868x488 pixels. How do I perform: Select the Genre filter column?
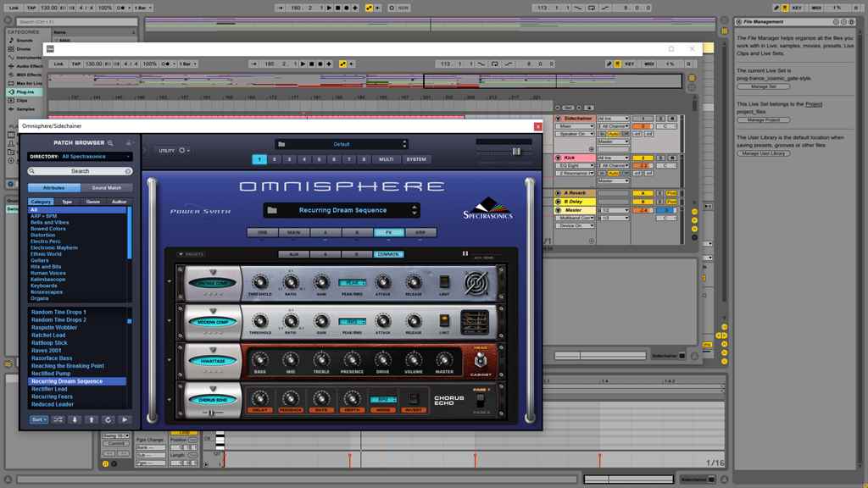(93, 202)
